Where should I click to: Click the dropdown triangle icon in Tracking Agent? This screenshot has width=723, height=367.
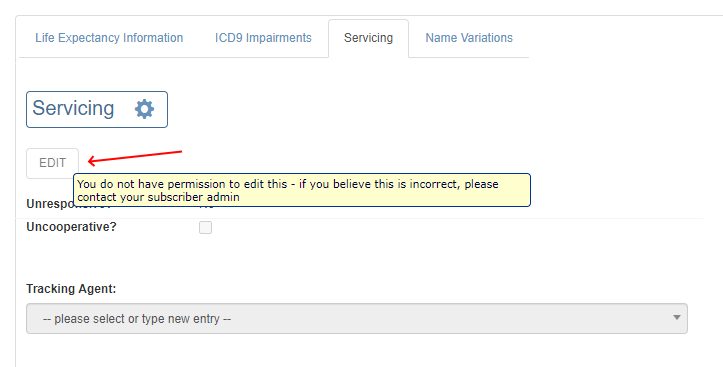point(676,318)
